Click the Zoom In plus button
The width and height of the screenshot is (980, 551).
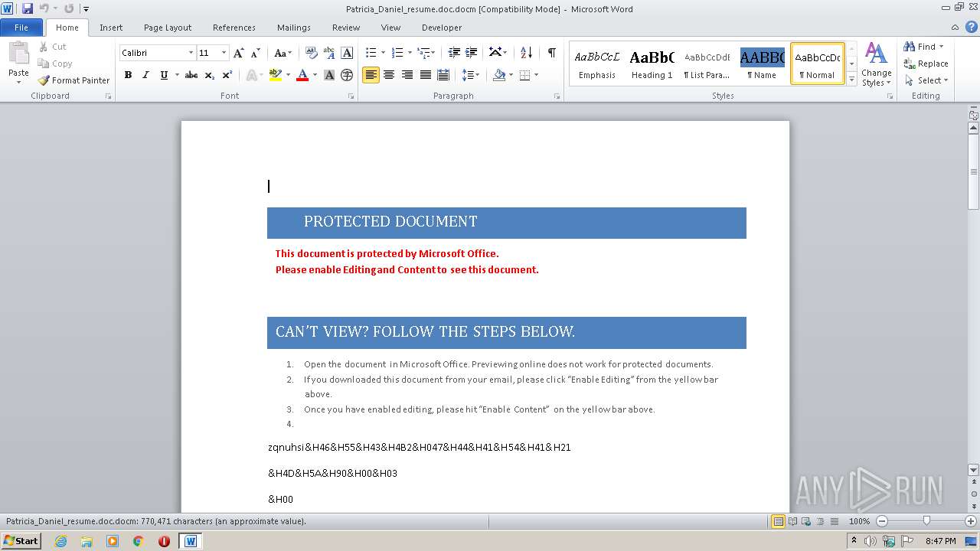click(971, 521)
